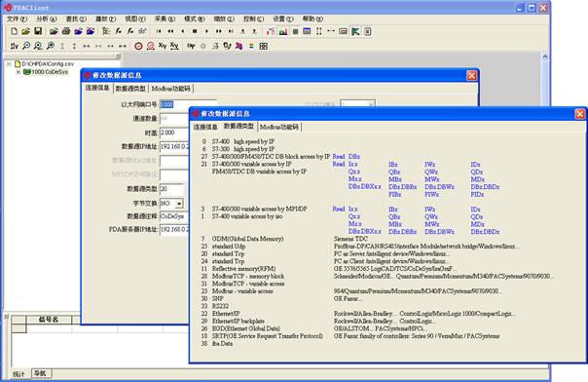Click the New file toolbar icon
Image resolution: width=588 pixels, height=382 pixels.
[x=14, y=31]
